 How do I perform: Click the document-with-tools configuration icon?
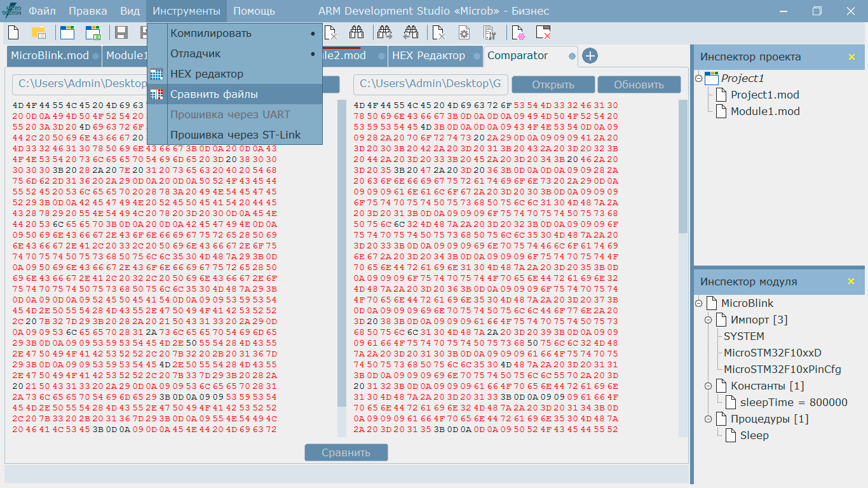pyautogui.click(x=489, y=32)
